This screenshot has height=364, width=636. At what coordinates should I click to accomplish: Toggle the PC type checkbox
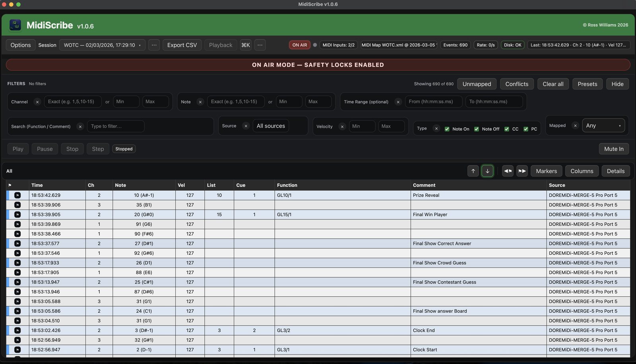[x=526, y=129]
